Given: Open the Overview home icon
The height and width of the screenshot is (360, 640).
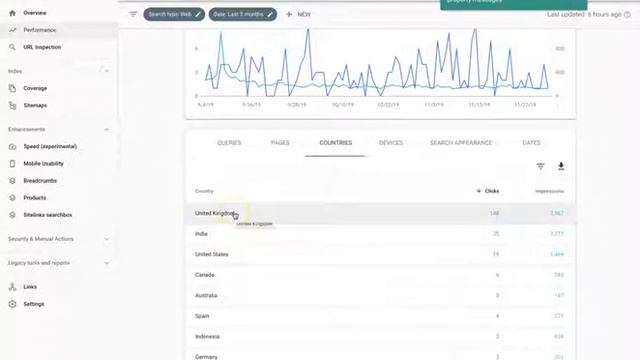Looking at the screenshot, I should coord(12,13).
